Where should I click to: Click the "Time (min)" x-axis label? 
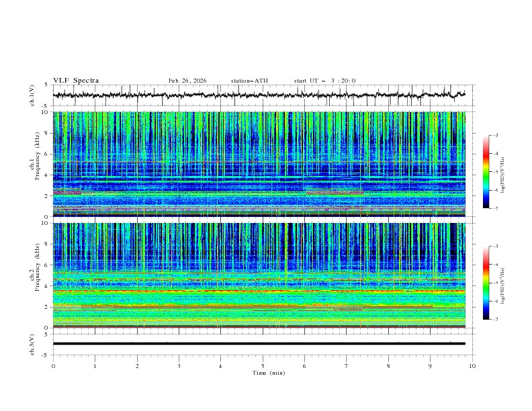269,373
